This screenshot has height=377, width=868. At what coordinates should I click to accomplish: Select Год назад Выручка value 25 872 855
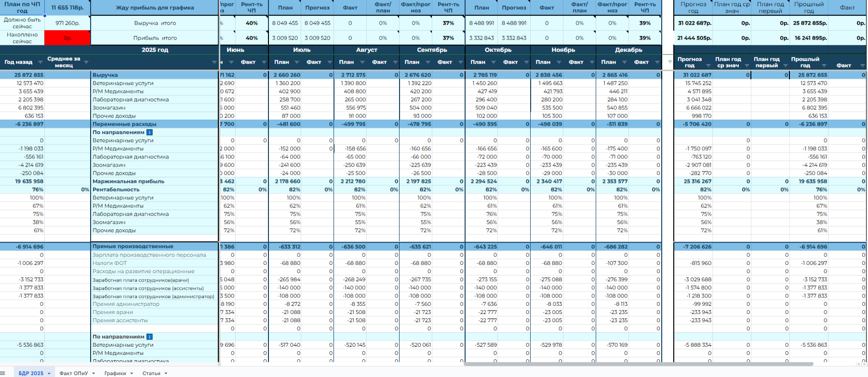(x=22, y=75)
